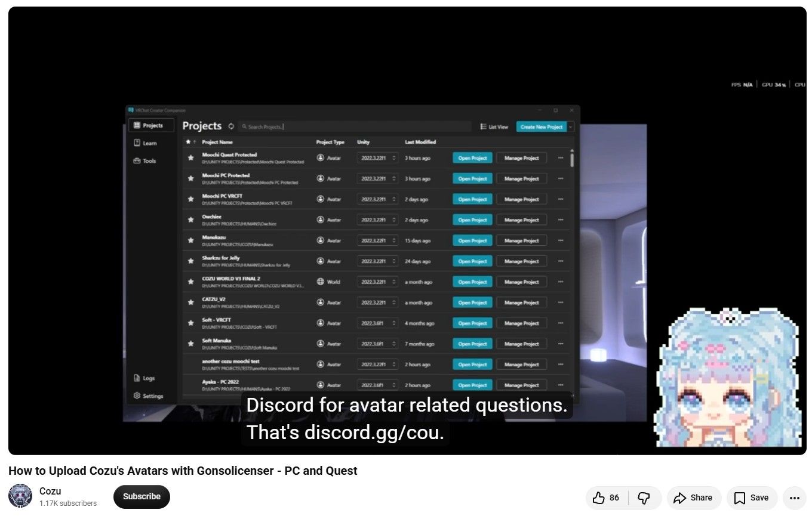Open more options for Soft - VRCFT
Screen dimensions: 812x516
pyautogui.click(x=561, y=323)
